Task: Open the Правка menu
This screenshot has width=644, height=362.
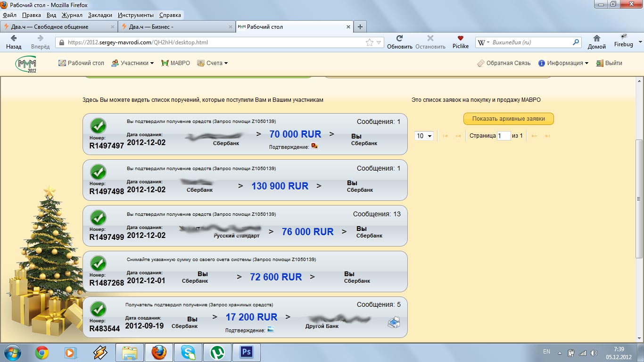Action: pos(32,15)
